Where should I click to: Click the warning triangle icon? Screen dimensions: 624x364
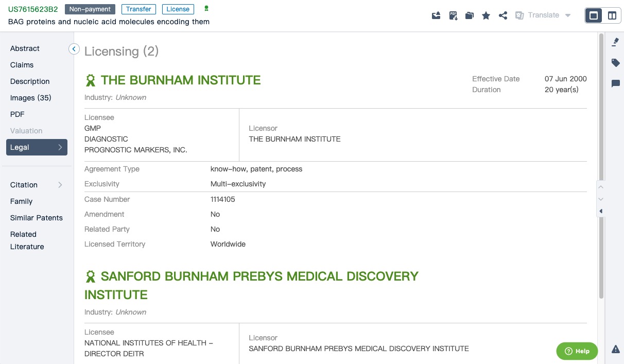tap(616, 349)
